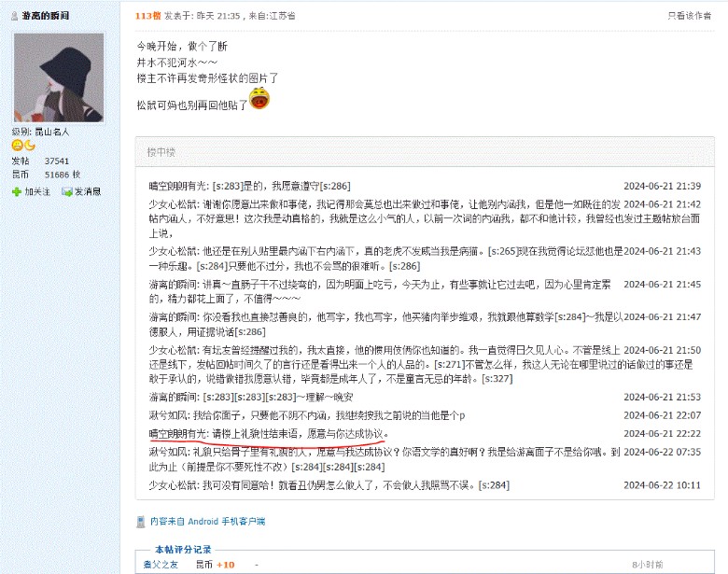Open 内容来自 Android 手机客户端 link
The image size is (728, 574).
207,521
